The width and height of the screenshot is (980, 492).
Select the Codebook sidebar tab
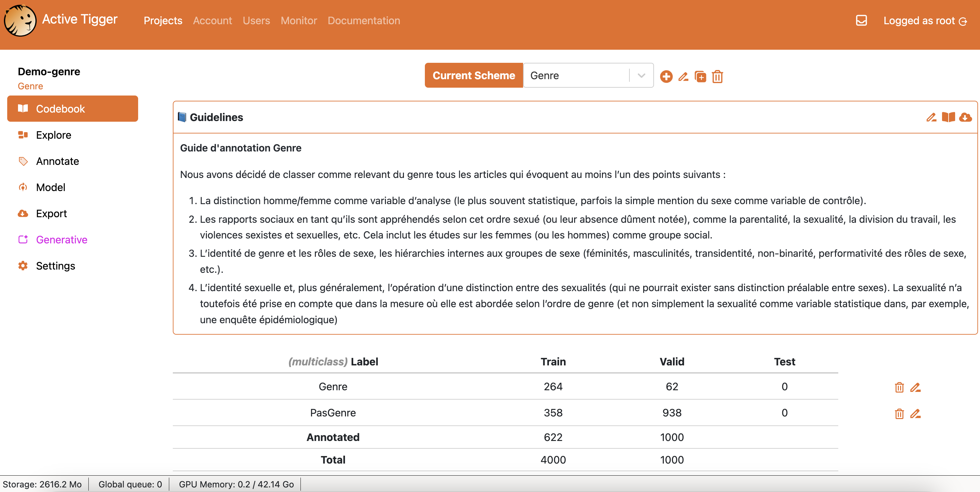73,109
